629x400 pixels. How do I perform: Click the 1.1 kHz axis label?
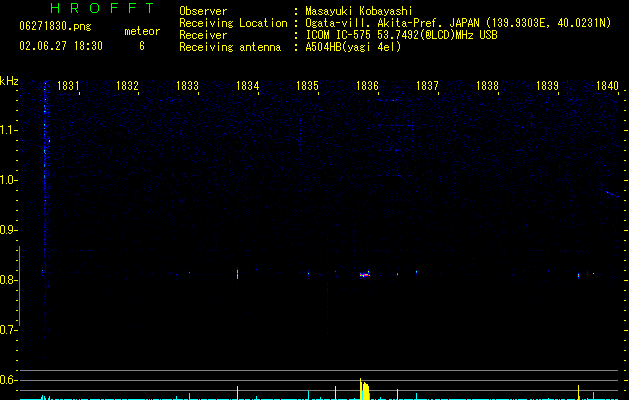(8, 130)
